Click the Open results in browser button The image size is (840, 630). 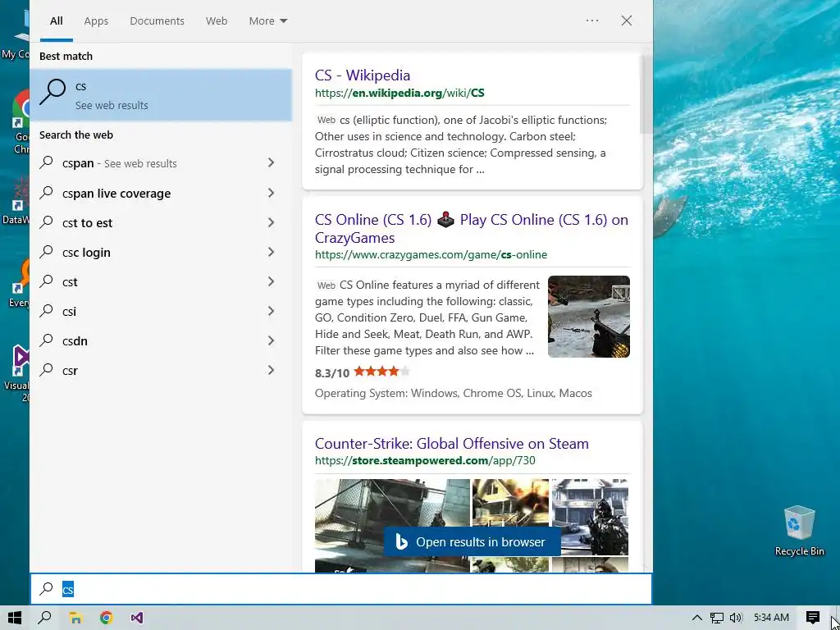(472, 541)
